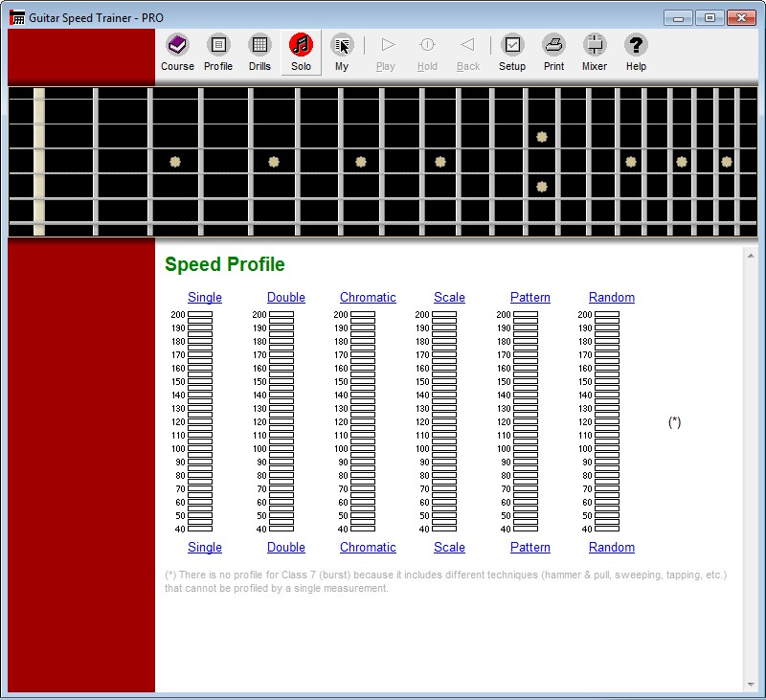The width and height of the screenshot is (766, 700).
Task: Click the fretboard nut
Action: click(39, 162)
